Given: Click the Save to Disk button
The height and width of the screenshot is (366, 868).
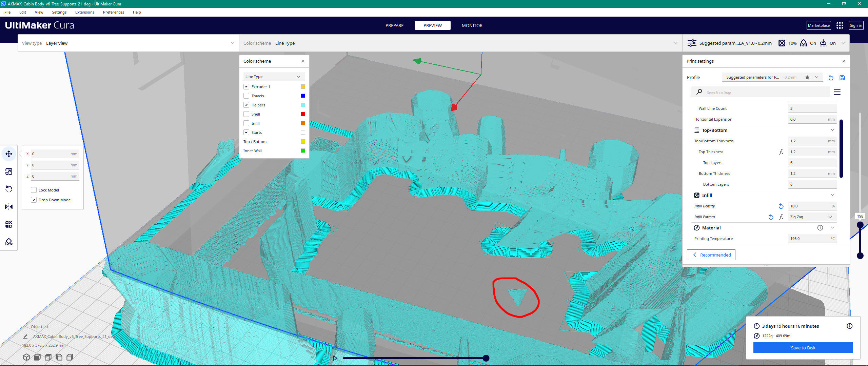Looking at the screenshot, I should click(803, 347).
